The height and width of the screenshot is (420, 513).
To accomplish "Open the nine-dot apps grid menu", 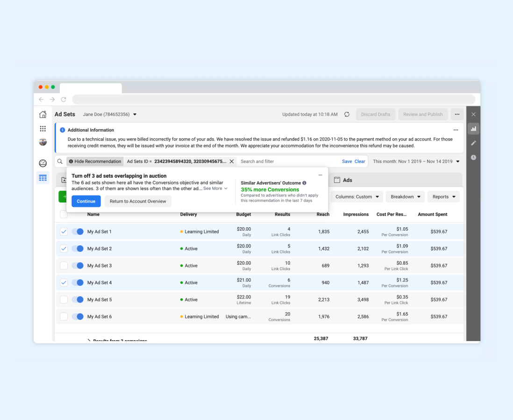I will tap(43, 129).
